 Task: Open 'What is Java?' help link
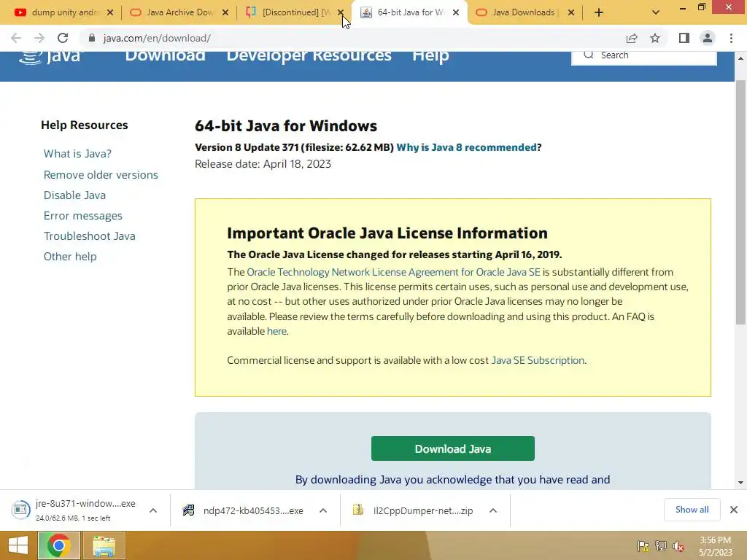77,154
